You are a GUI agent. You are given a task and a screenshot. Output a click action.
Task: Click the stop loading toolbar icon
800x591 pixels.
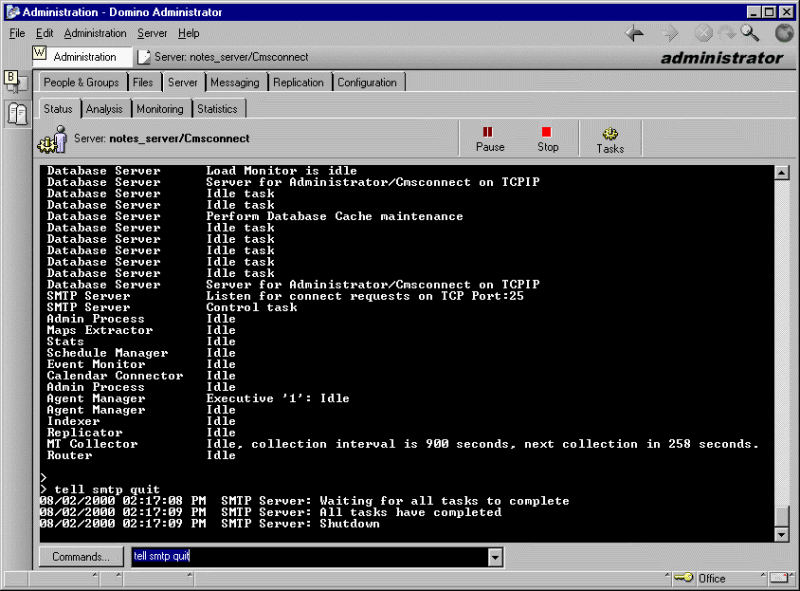(x=704, y=34)
